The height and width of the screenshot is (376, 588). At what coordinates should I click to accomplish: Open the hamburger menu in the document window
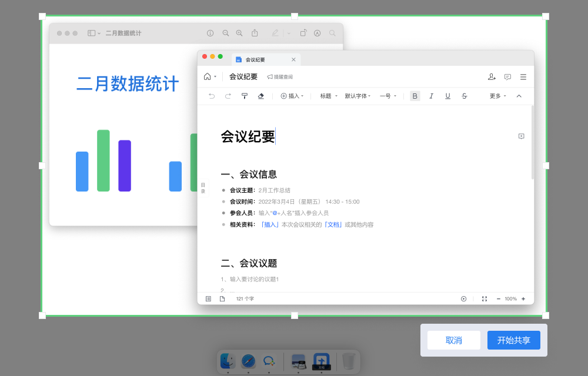[x=523, y=77]
